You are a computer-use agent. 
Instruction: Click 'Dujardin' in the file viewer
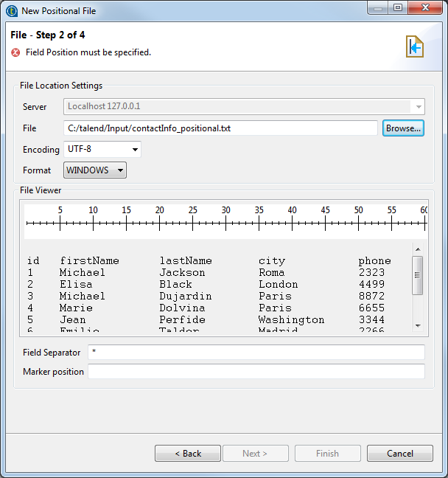point(186,297)
